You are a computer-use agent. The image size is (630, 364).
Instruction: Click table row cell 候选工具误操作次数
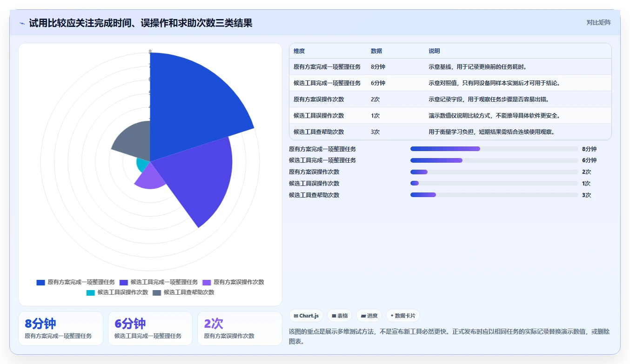click(x=319, y=116)
